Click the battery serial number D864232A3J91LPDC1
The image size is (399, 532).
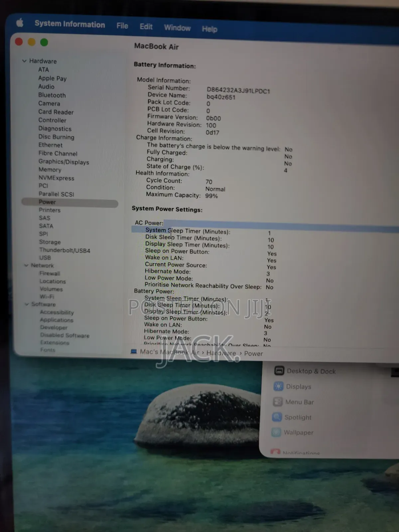(238, 90)
